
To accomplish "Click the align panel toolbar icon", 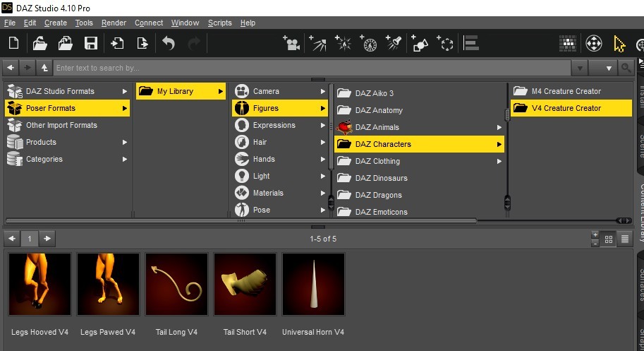I will pos(470,43).
